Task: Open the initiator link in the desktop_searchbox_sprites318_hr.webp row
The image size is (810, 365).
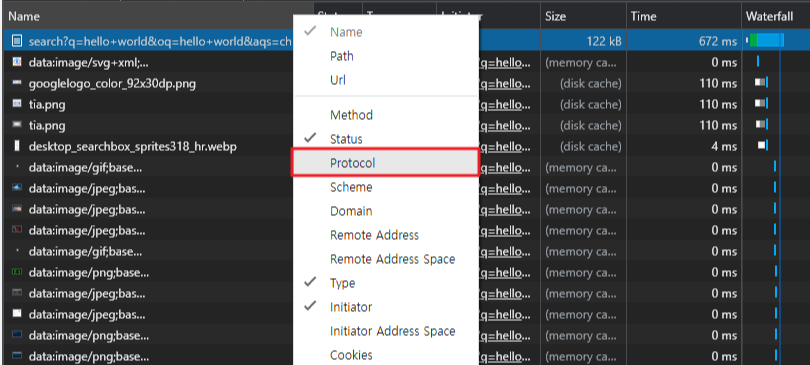Action: pos(505,147)
